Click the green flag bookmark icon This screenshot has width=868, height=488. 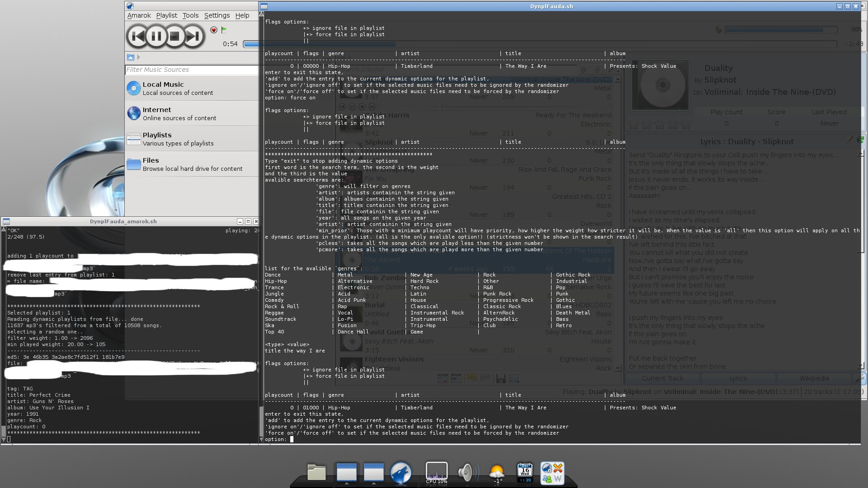click(224, 30)
